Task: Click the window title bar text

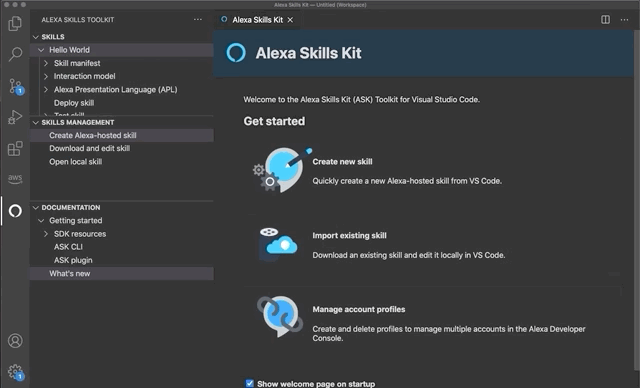Action: [x=320, y=5]
